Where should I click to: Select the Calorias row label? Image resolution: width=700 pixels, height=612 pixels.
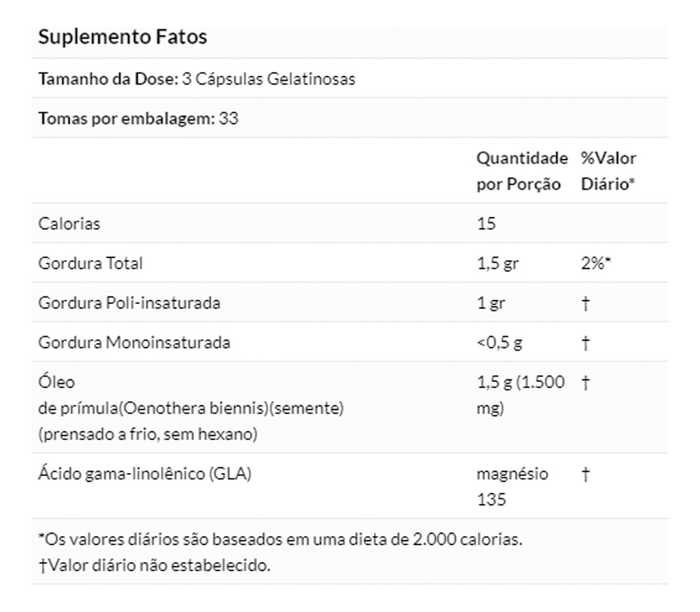69,224
